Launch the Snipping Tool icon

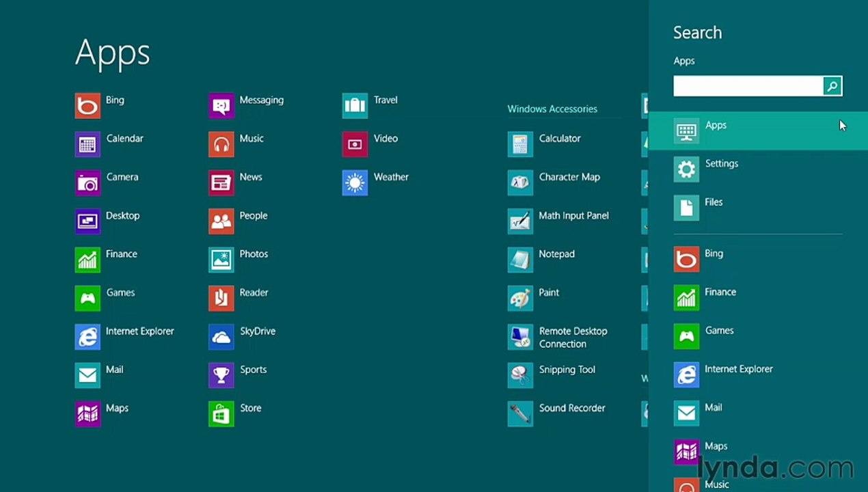pyautogui.click(x=520, y=375)
